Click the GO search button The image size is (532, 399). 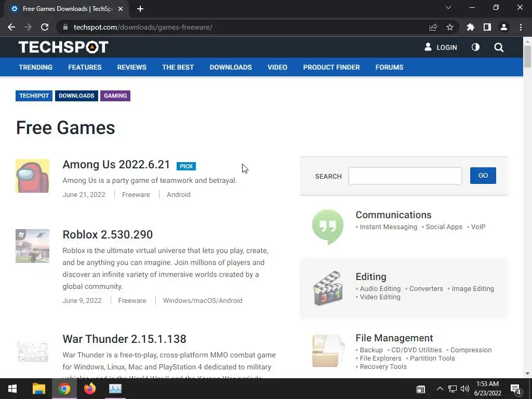coord(483,176)
